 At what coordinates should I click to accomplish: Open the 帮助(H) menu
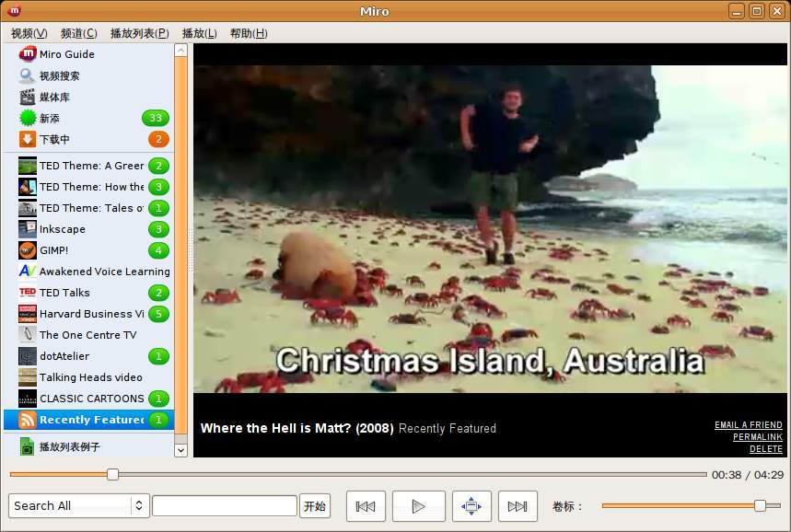click(x=249, y=33)
